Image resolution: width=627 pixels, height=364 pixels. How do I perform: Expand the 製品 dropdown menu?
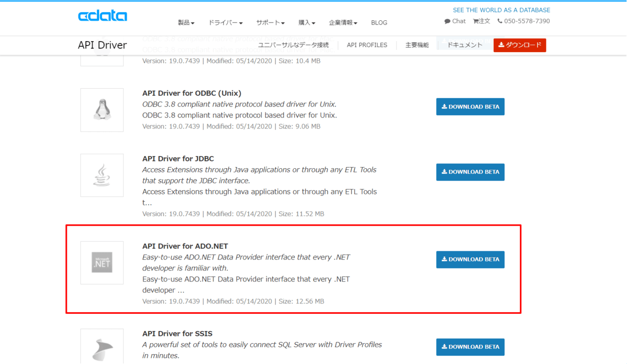click(x=186, y=23)
